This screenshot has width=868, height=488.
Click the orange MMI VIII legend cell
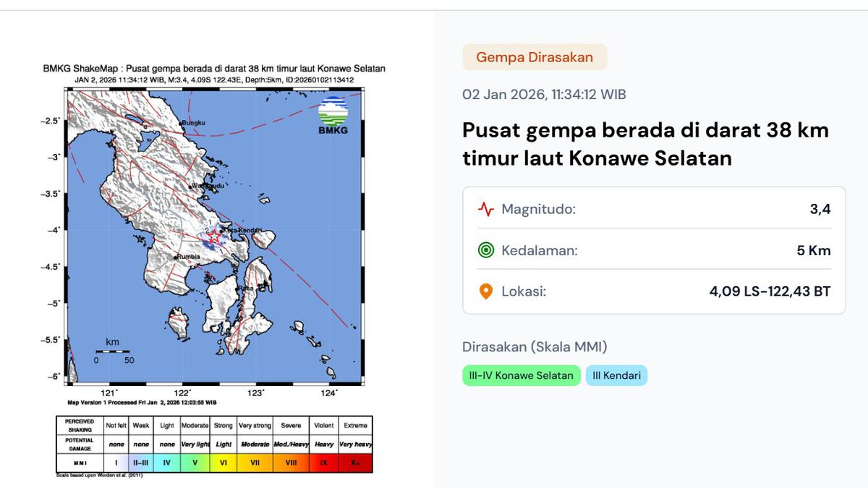[290, 461]
